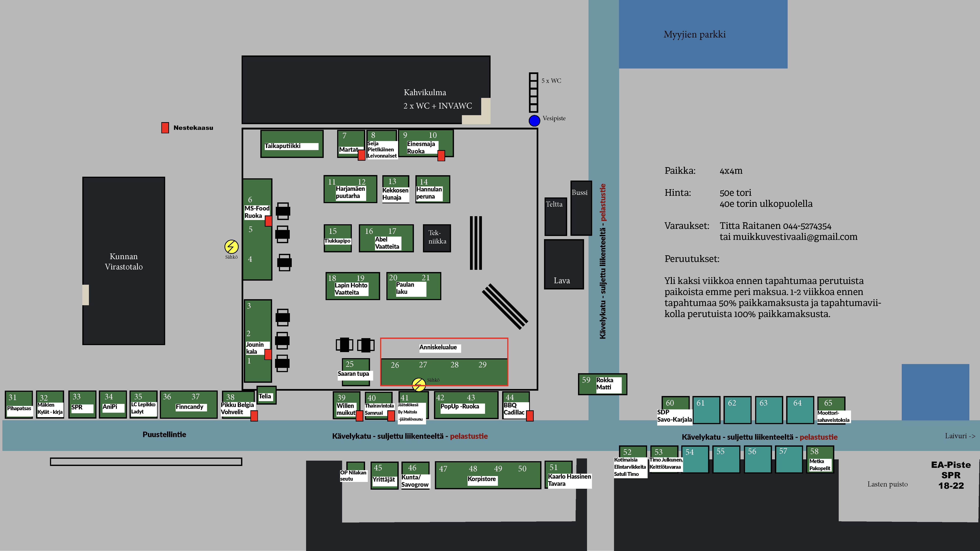This screenshot has width=980, height=551.
Task: Click the red gas marker on BBQ Cadillac stall
Action: [x=530, y=416]
